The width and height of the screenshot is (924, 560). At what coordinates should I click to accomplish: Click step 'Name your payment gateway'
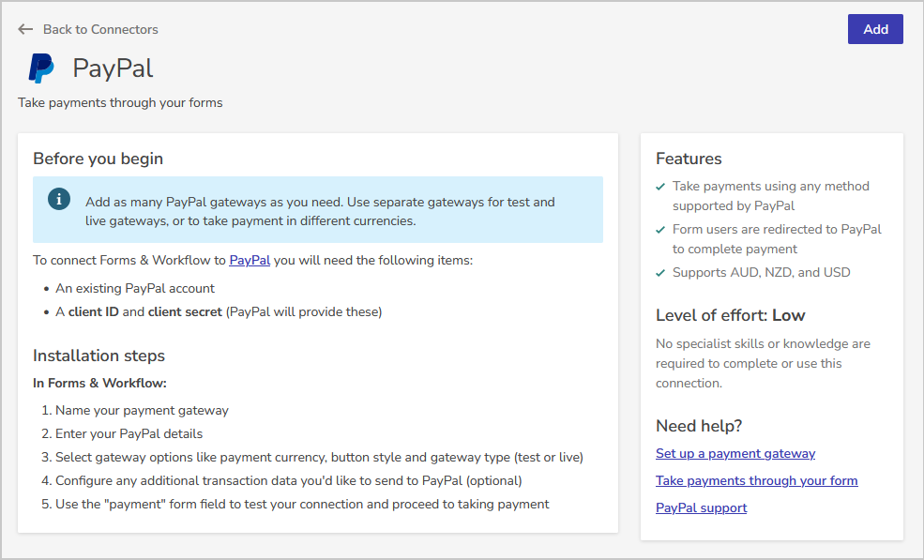[x=142, y=410]
